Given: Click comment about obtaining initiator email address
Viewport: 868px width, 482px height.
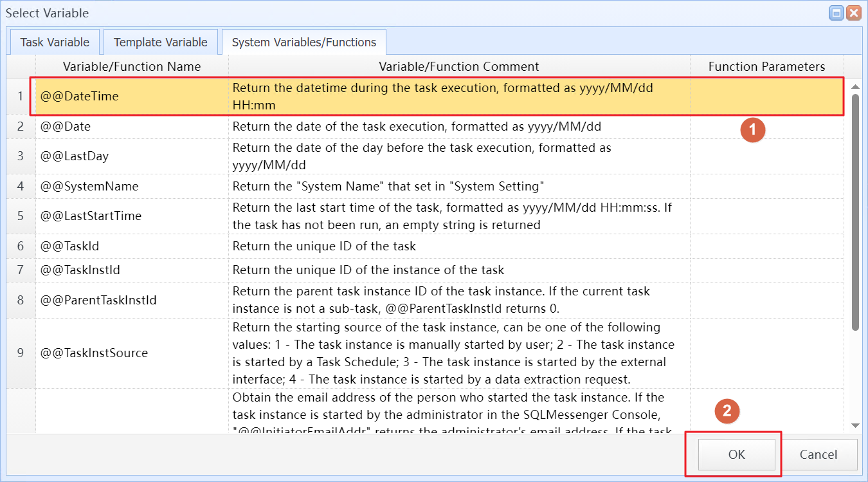Looking at the screenshot, I should pos(453,413).
